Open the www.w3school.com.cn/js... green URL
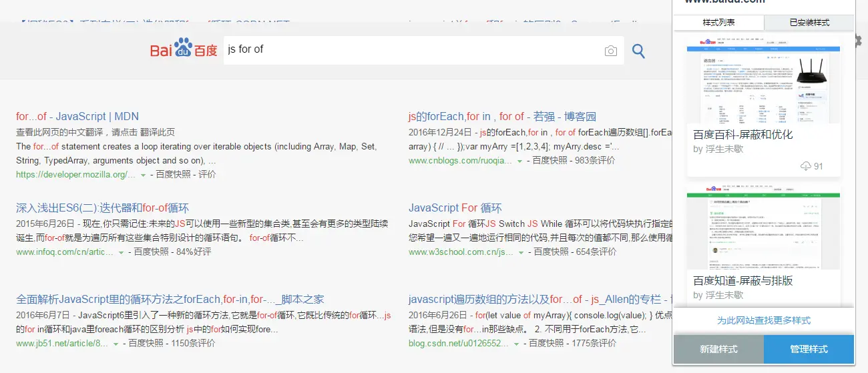868x373 pixels. [461, 252]
